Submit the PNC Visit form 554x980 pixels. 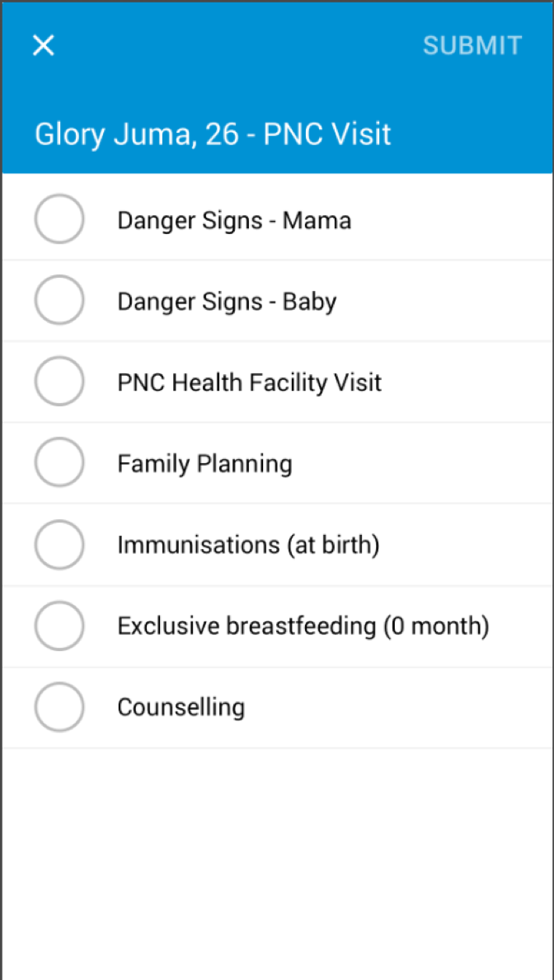tap(472, 45)
